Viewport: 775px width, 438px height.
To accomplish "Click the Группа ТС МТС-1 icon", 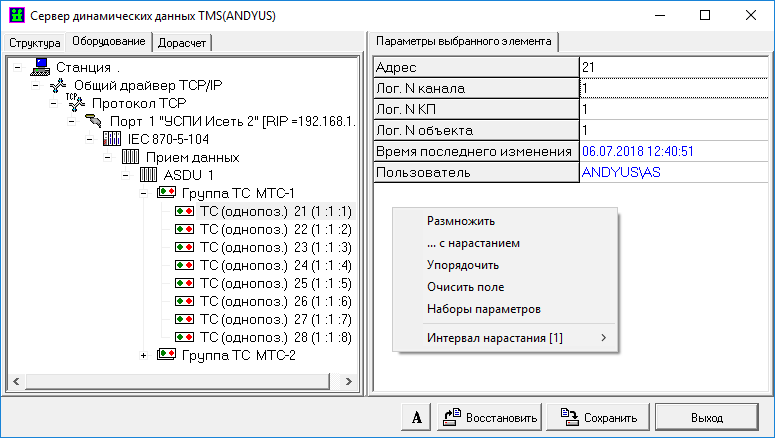I will pos(166,193).
